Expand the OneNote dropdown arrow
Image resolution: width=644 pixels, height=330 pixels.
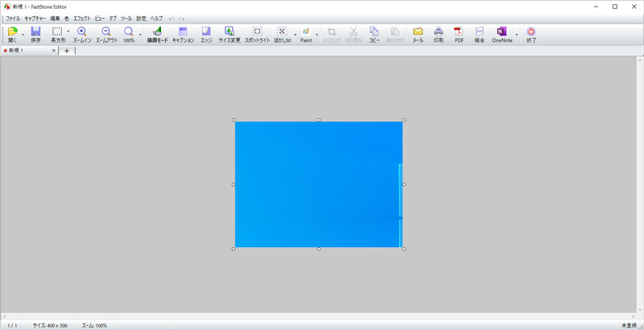coord(517,35)
